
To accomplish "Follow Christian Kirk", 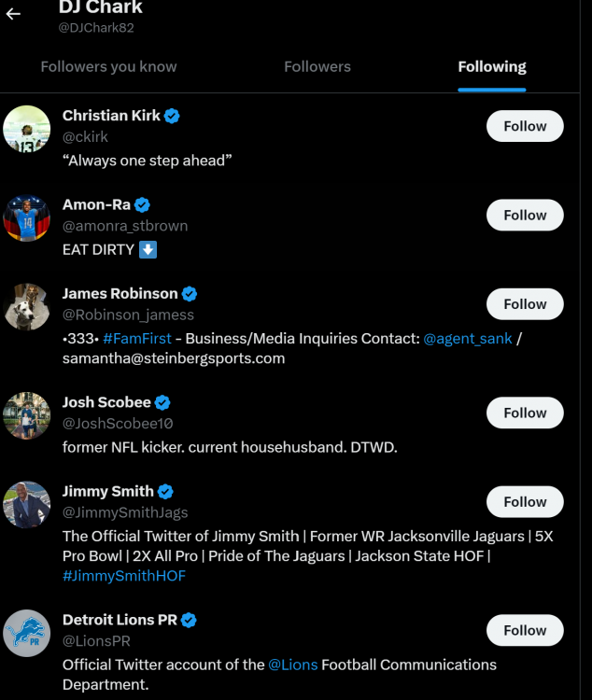I will [x=525, y=126].
